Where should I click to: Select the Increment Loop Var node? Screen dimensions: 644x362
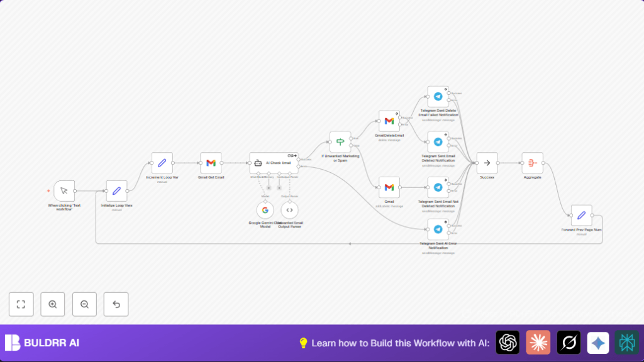coord(162,162)
